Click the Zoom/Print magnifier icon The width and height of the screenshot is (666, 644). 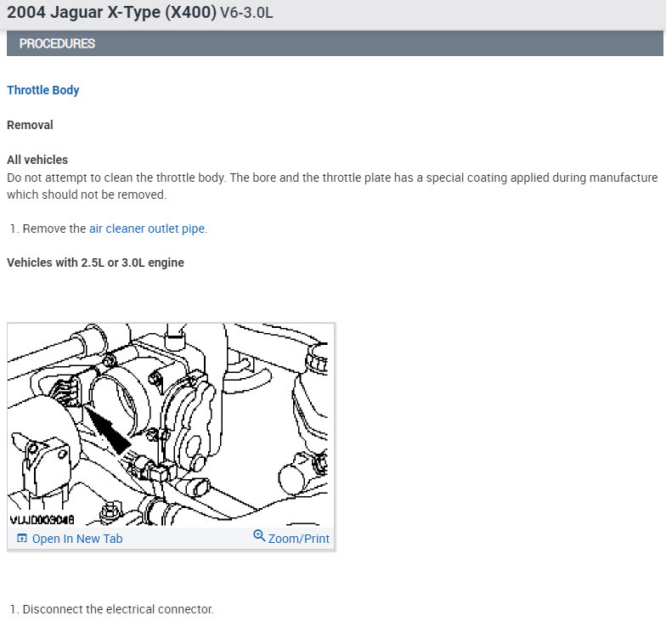point(259,535)
